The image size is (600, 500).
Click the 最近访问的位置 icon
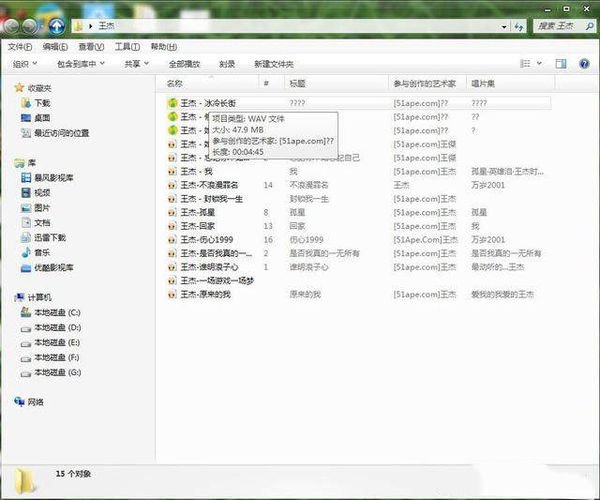coord(26,133)
